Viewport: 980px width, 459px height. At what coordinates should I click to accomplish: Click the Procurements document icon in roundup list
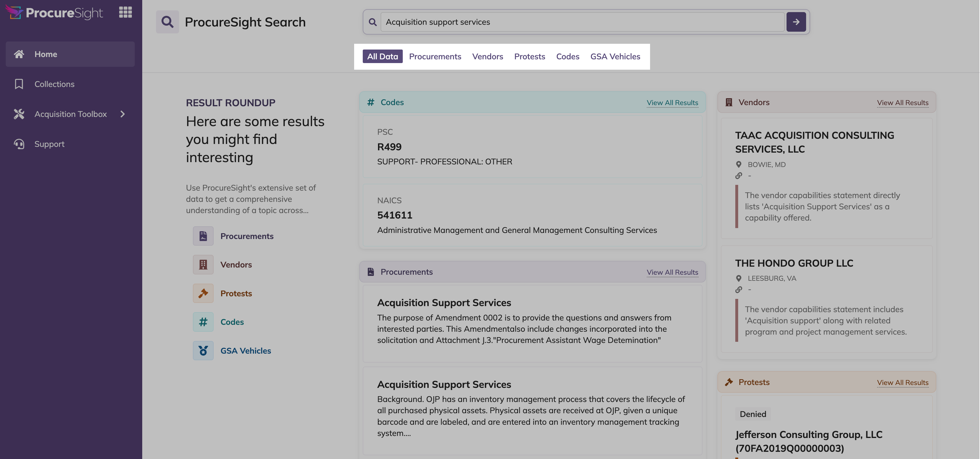(203, 236)
